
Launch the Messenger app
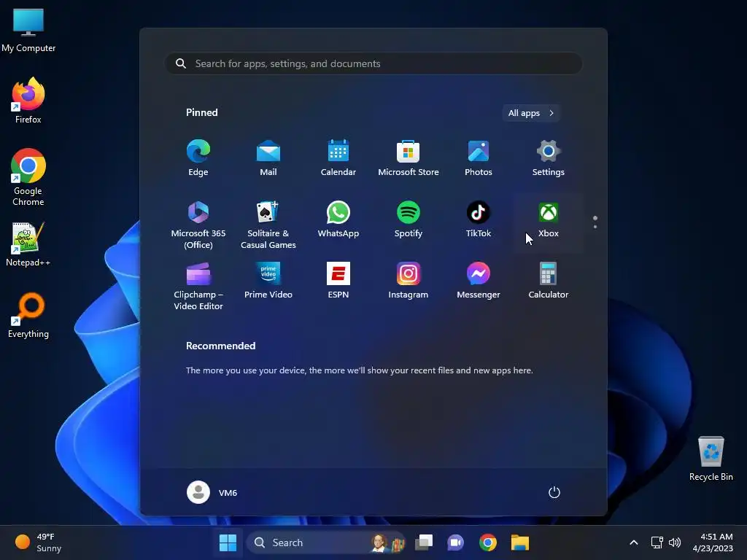pos(479,281)
